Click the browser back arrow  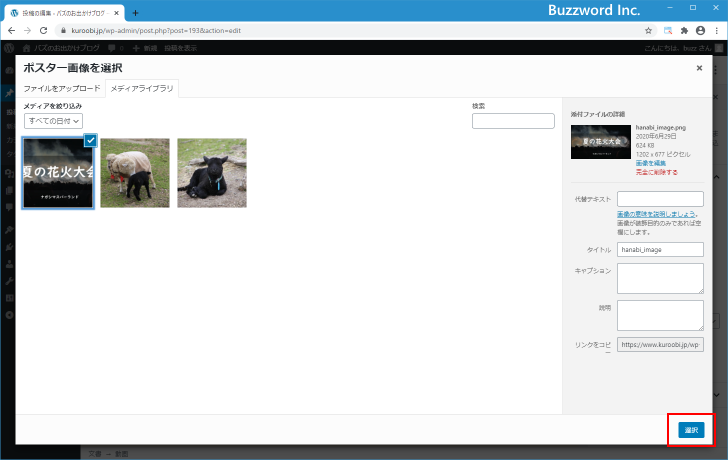pos(10,31)
